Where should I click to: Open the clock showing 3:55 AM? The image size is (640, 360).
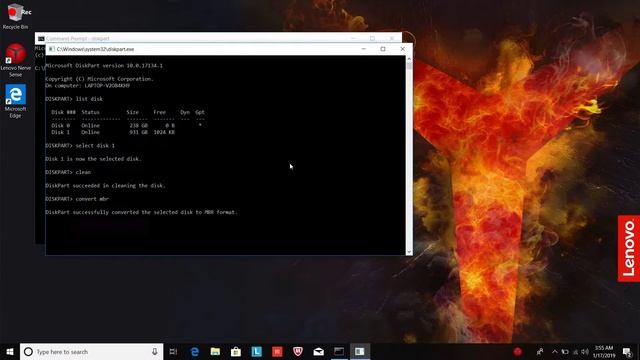coord(604,351)
